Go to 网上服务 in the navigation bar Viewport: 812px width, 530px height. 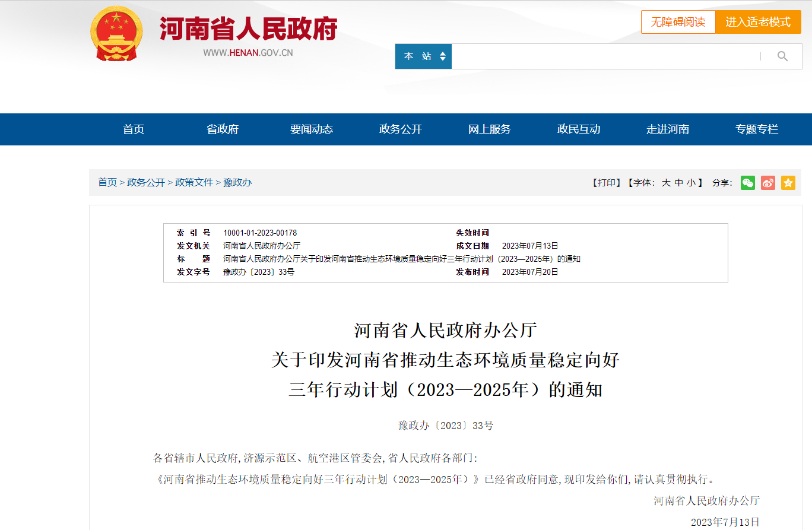tap(490, 129)
